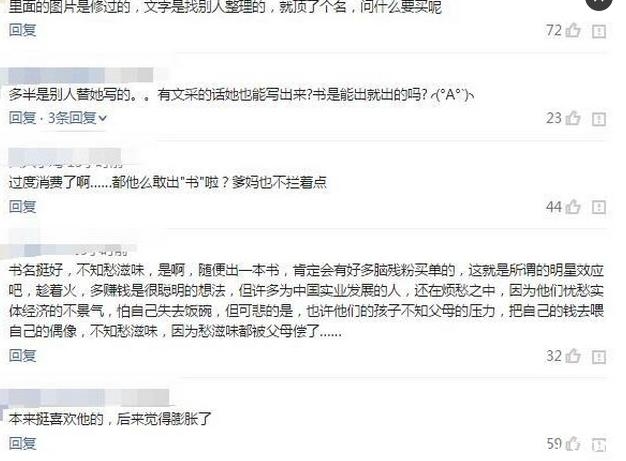The width and height of the screenshot is (626, 461).
Task: Open blurred username above 多半是别人替她写的
Action: click(x=80, y=75)
